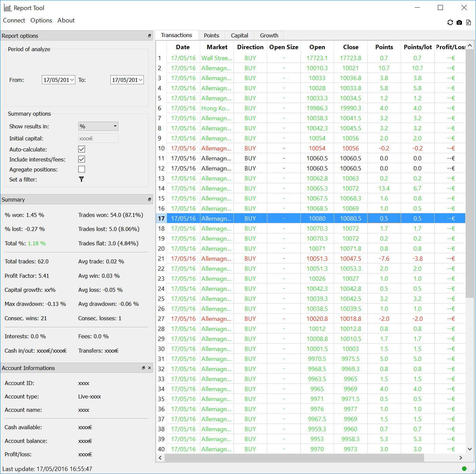Click the 'Wall Stree...' market cell

pos(217,58)
